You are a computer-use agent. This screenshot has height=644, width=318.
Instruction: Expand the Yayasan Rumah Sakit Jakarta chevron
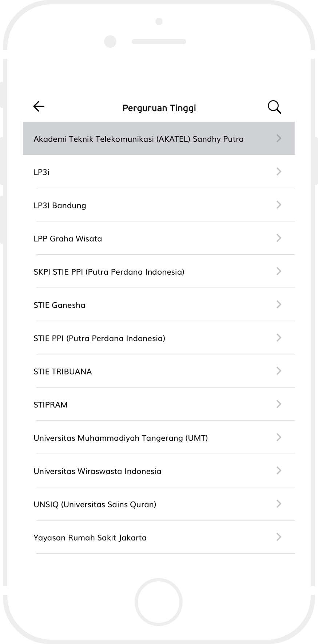(x=279, y=537)
